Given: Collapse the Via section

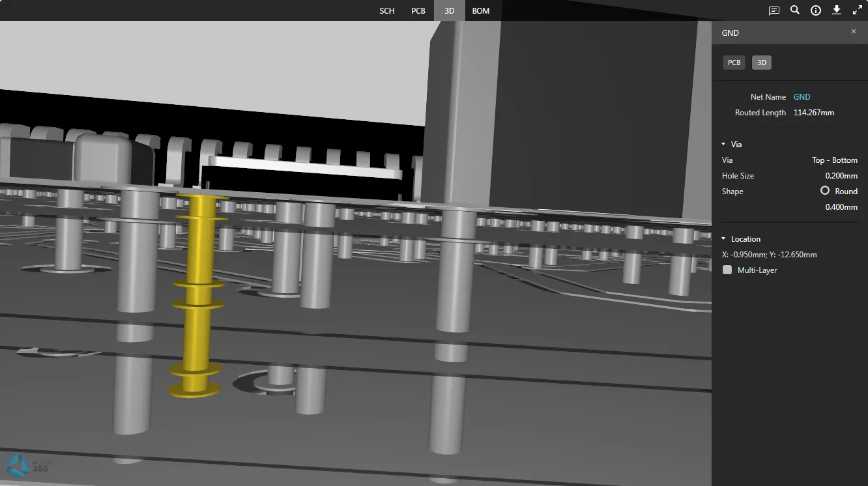Looking at the screenshot, I should [723, 144].
